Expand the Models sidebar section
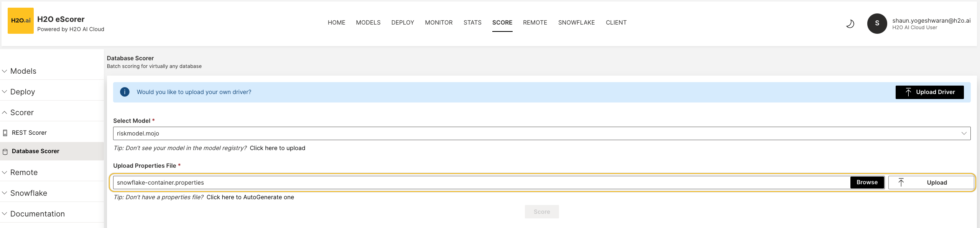This screenshot has width=980, height=228. tap(52, 71)
